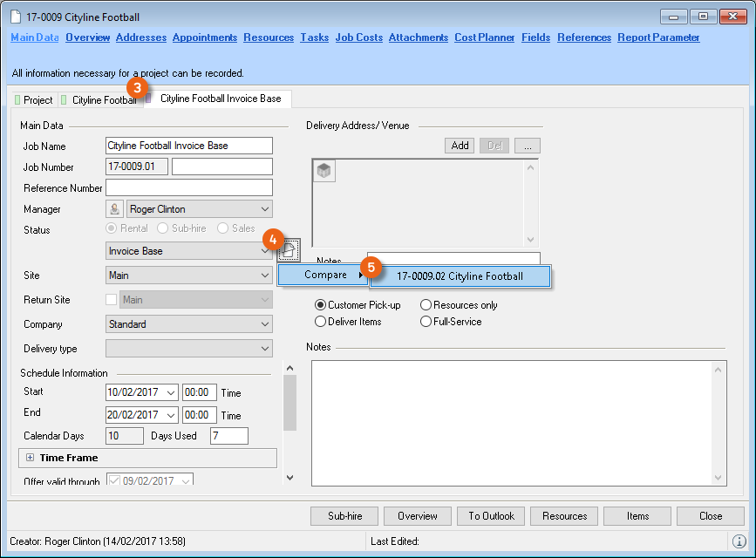The width and height of the screenshot is (756, 558).
Task: Click the document icon in the window title bar
Action: point(15,17)
